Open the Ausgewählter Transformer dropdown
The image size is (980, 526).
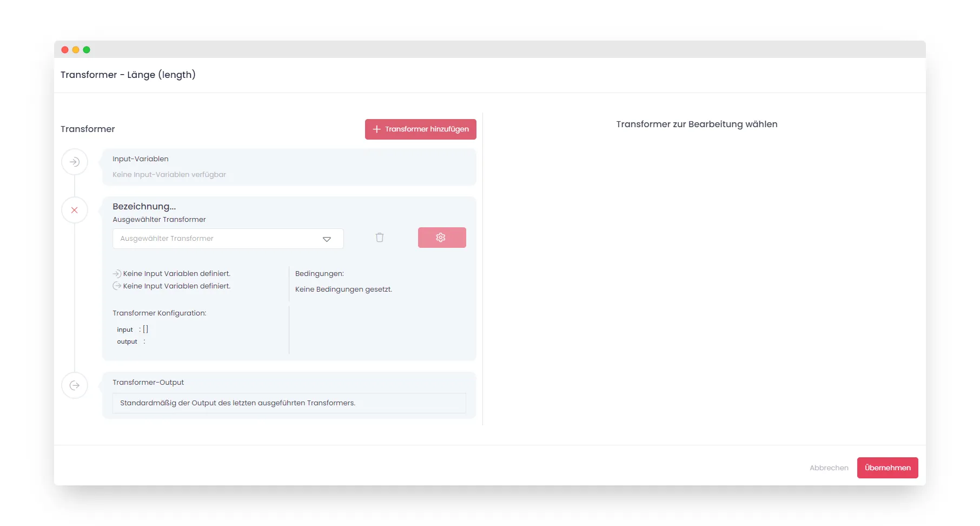tap(228, 239)
